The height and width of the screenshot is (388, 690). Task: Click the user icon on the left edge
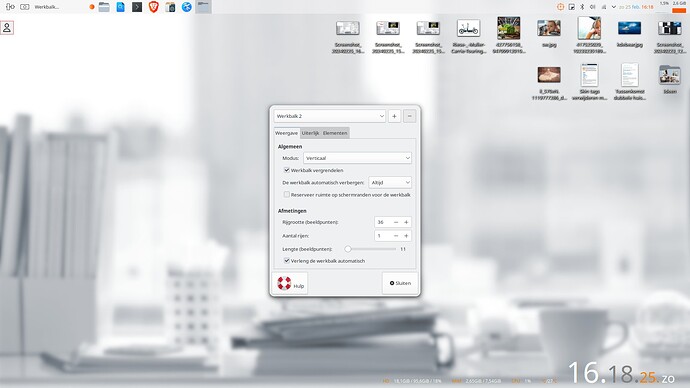pyautogui.click(x=7, y=27)
